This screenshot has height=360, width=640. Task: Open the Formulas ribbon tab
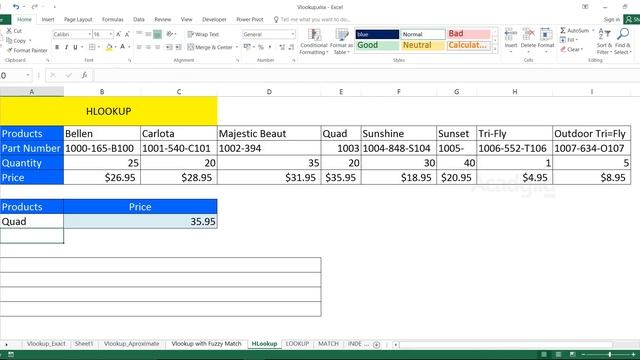point(112,19)
